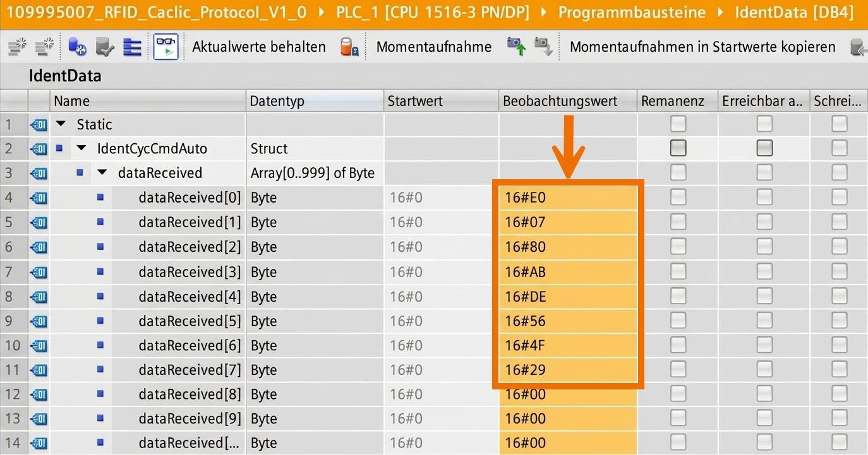Click the tag icon in dataReceived[7] row

39,370
